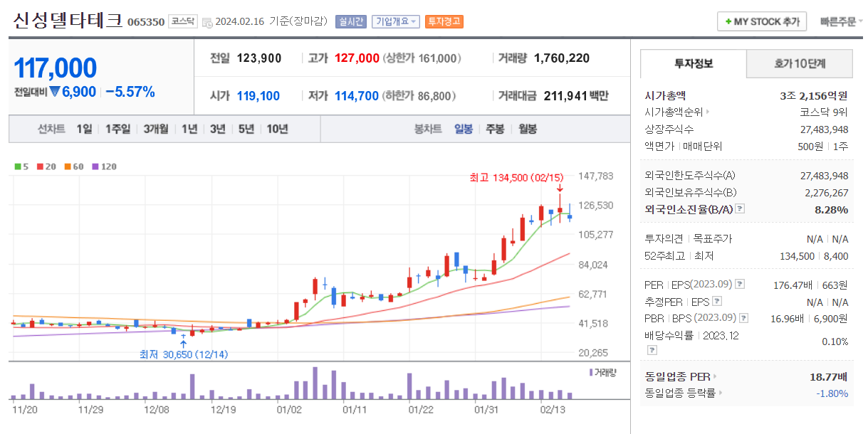
Task: Click the MY STOCK 추가 button
Action: (762, 21)
